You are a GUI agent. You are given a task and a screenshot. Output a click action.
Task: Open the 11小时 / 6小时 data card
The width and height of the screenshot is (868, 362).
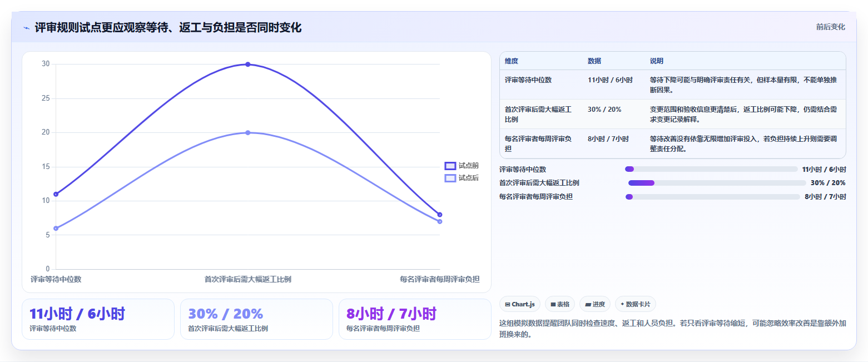(x=98, y=319)
